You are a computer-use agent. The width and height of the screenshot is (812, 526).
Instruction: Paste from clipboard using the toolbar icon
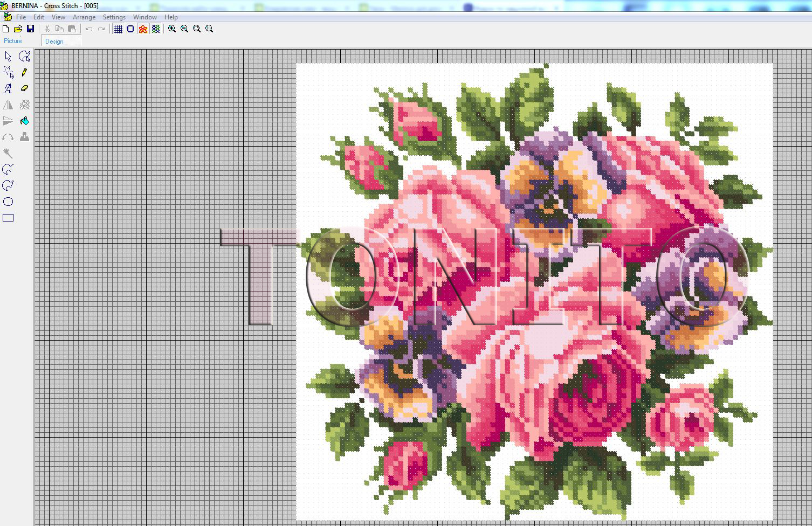[72, 29]
